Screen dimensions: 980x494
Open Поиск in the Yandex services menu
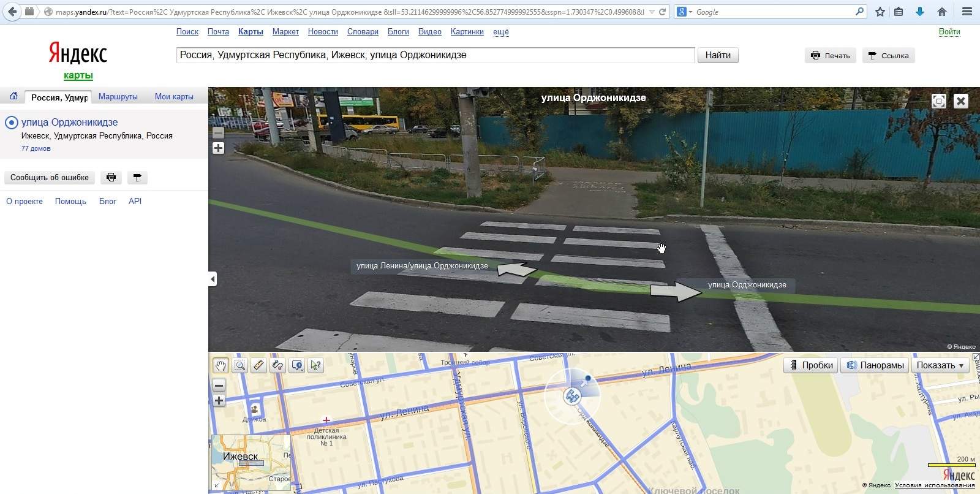click(x=187, y=32)
